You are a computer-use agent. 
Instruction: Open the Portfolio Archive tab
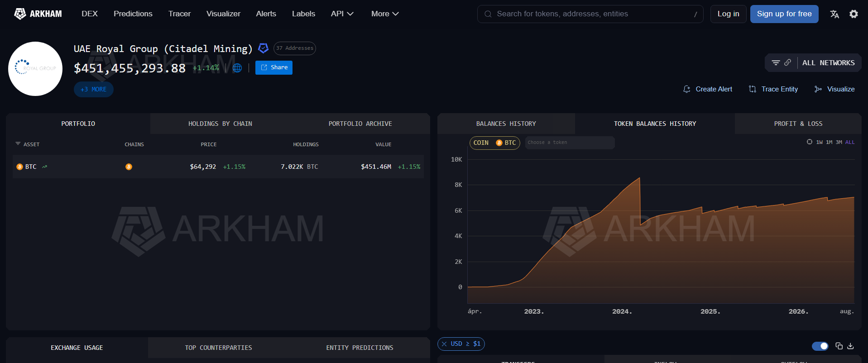click(x=360, y=124)
